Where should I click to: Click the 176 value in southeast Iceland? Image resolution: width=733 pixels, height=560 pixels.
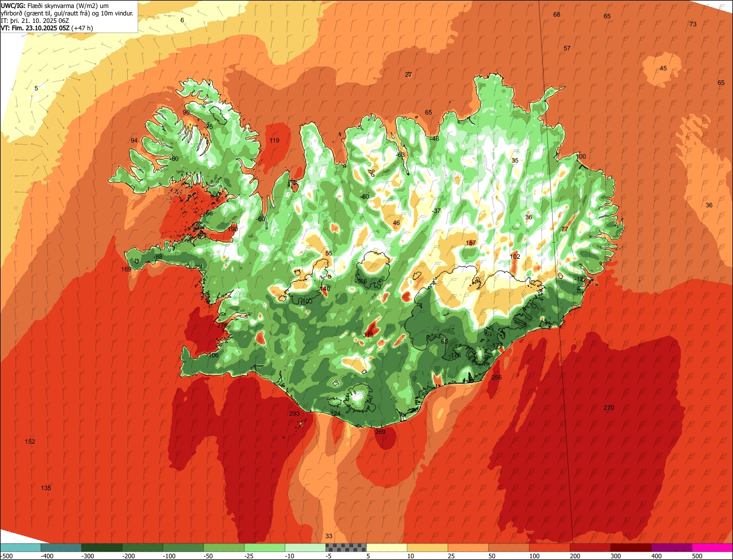456,355
